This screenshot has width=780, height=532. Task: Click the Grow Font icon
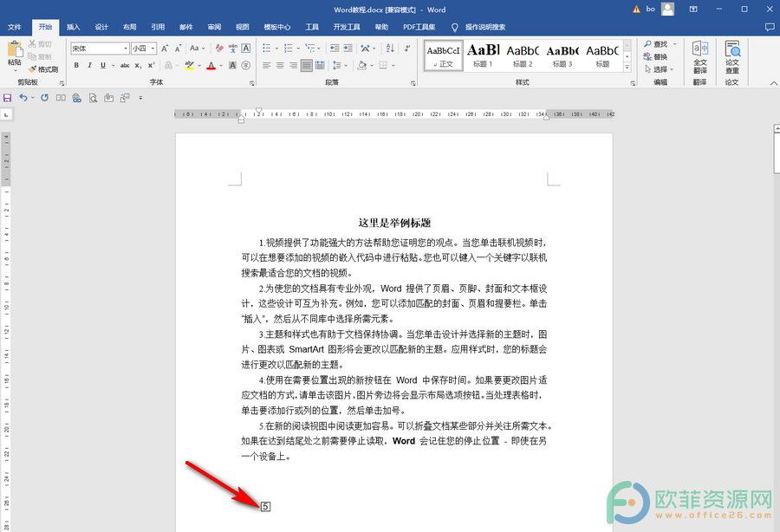point(165,49)
